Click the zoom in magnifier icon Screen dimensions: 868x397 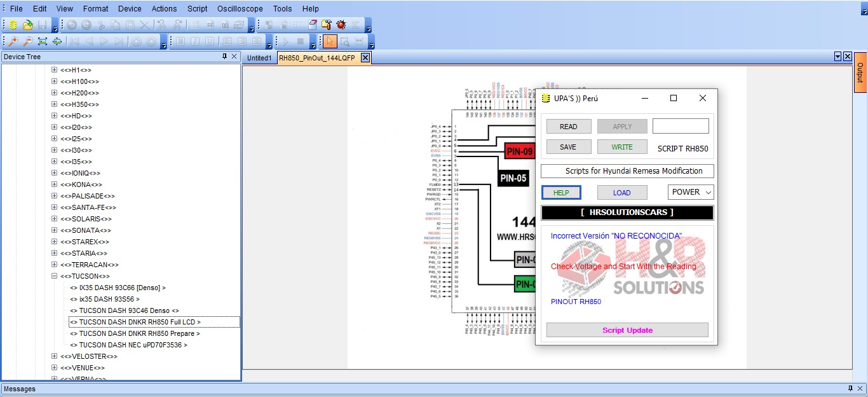tap(13, 41)
